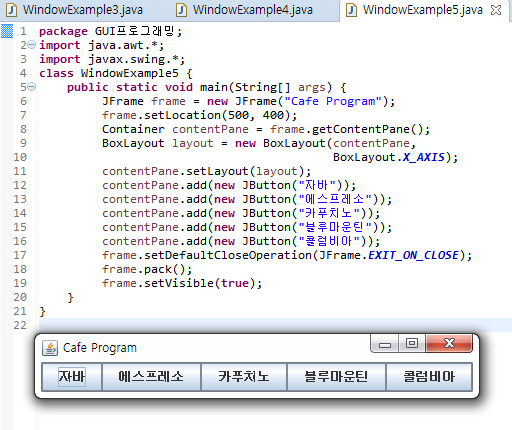This screenshot has height=430, width=512.
Task: Click the package keyword on line 1
Action: pyautogui.click(x=63, y=32)
